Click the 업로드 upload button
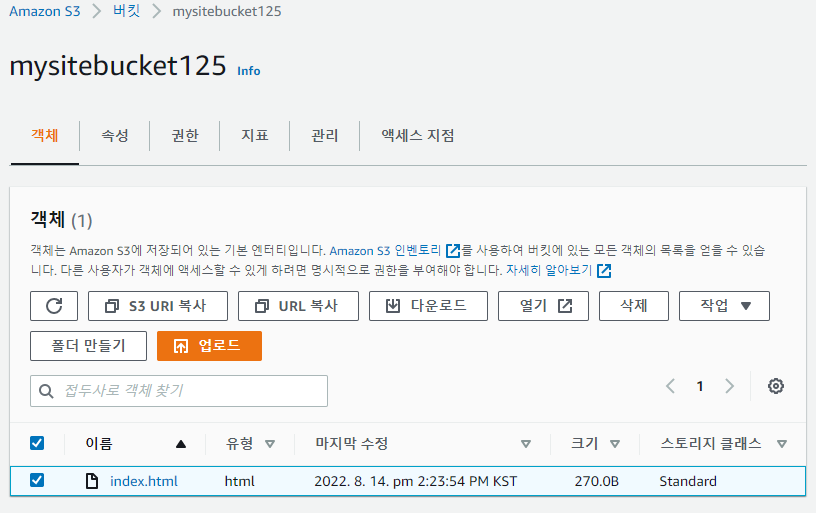The height and width of the screenshot is (513, 816). 209,346
